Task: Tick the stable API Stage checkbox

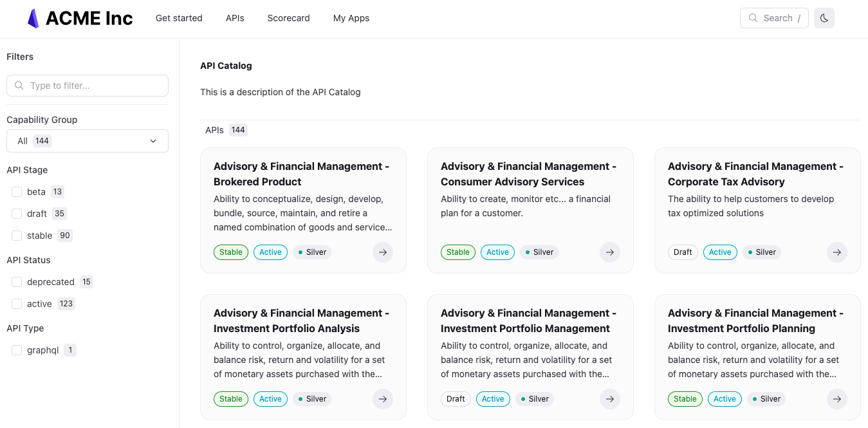Action: coord(17,236)
